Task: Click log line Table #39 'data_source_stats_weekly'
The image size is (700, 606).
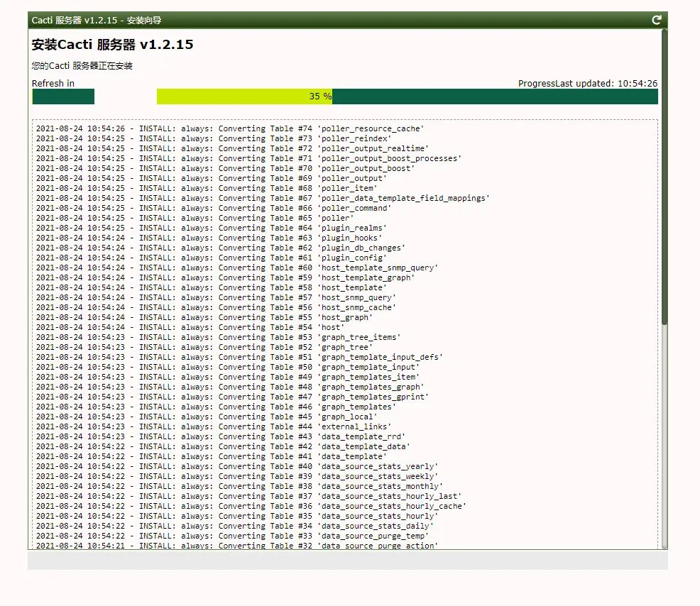Action: pyautogui.click(x=236, y=476)
